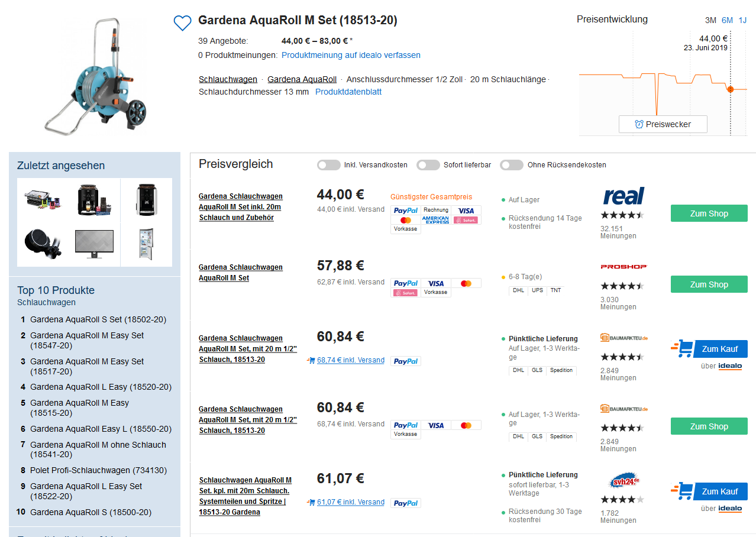
Task: Switch on Ohne Rücksendekosten filter
Action: pos(512,165)
